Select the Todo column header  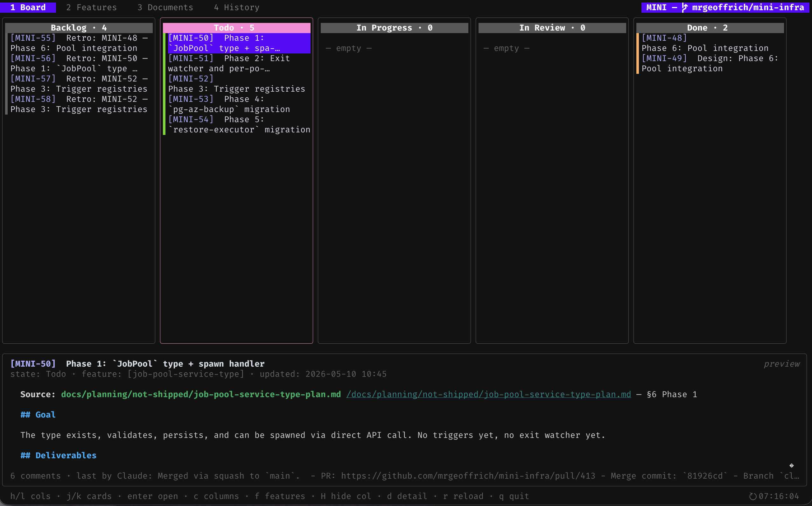(x=236, y=28)
